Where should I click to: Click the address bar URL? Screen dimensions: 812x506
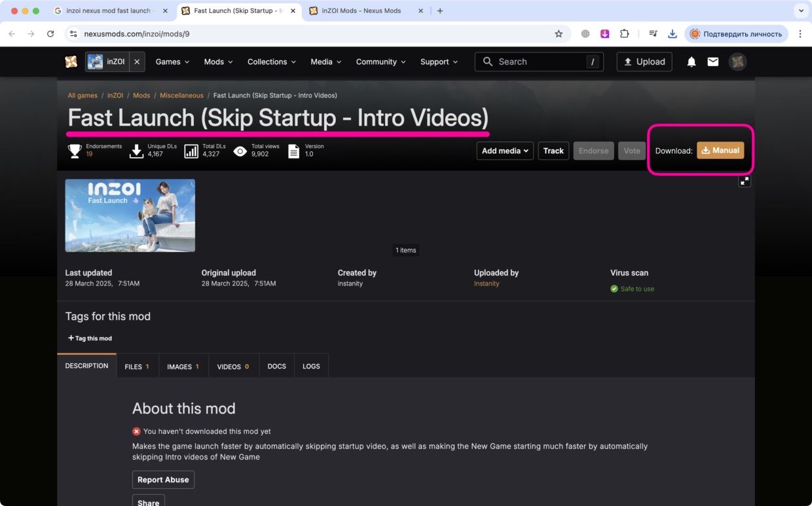coord(137,34)
